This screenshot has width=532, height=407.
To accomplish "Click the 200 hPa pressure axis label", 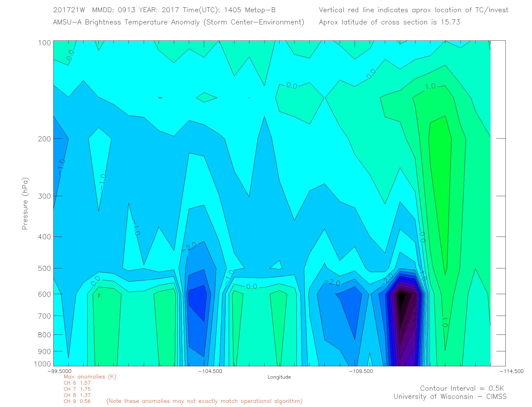I will click(44, 139).
